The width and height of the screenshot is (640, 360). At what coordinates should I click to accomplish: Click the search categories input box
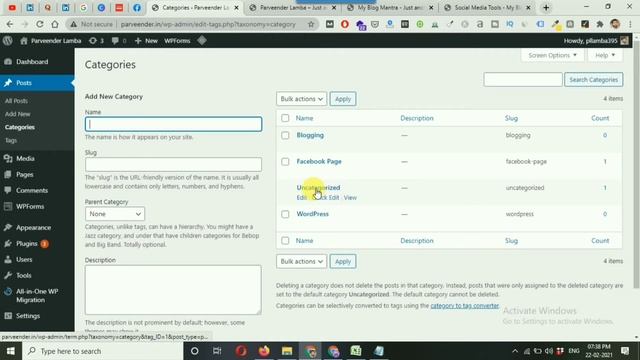[523, 80]
